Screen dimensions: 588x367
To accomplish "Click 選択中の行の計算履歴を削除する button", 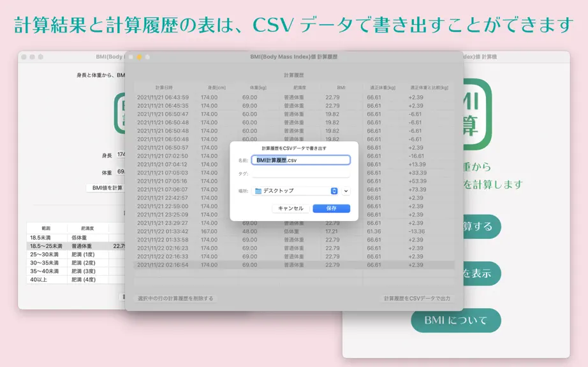I will (175, 298).
